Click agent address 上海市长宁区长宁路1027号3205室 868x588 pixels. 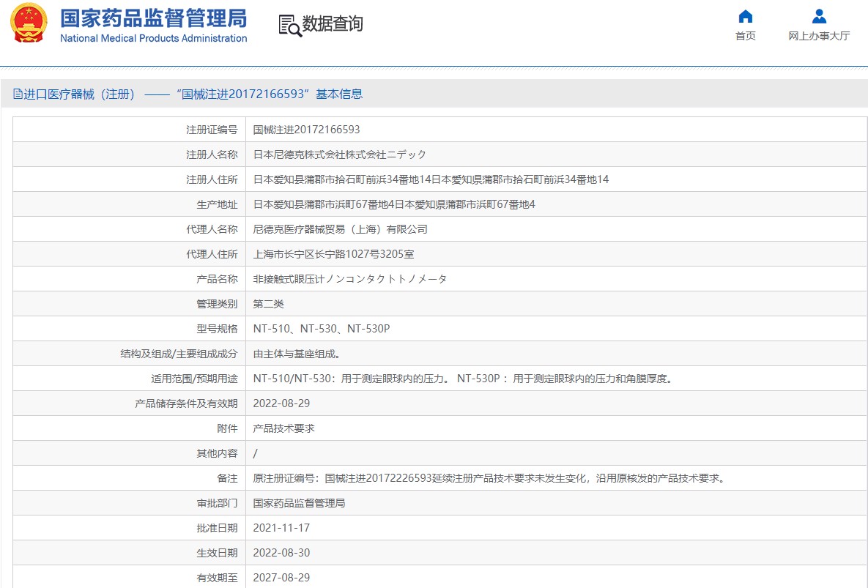pyautogui.click(x=333, y=254)
